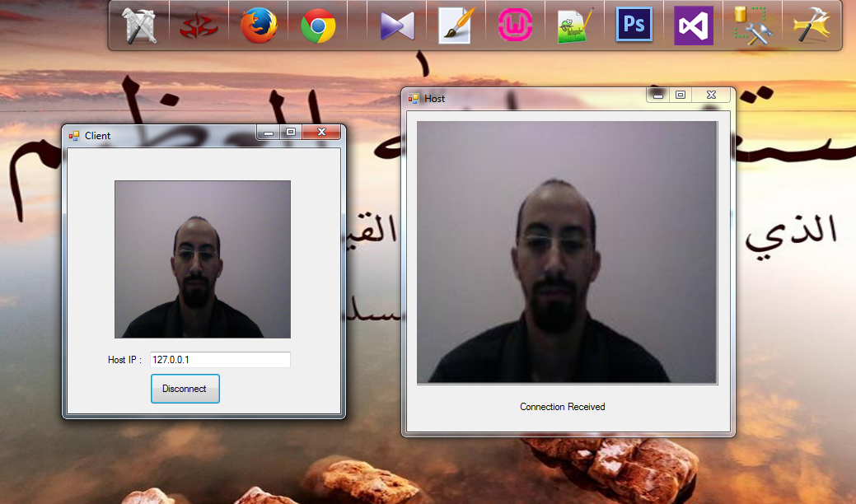The image size is (856, 504).
Task: Click the Disconnect button
Action: tap(185, 389)
